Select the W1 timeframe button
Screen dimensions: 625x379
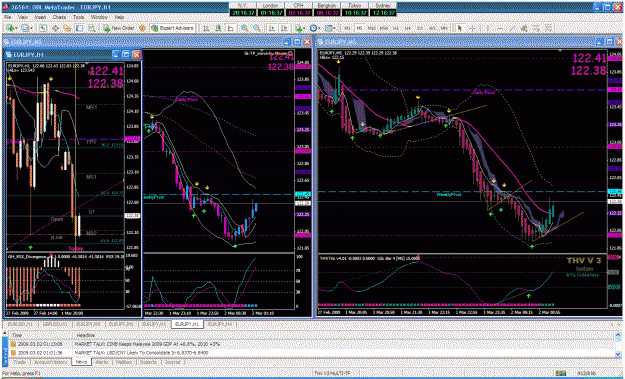pos(432,28)
